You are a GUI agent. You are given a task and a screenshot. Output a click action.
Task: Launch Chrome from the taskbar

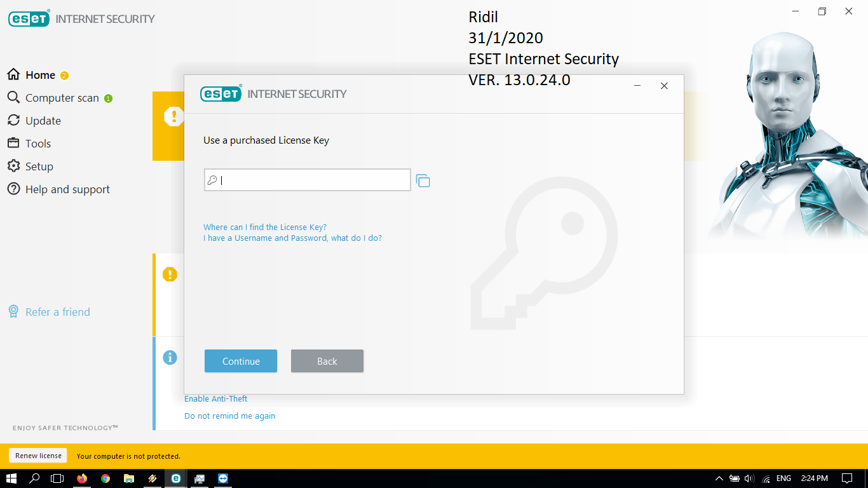(105, 478)
